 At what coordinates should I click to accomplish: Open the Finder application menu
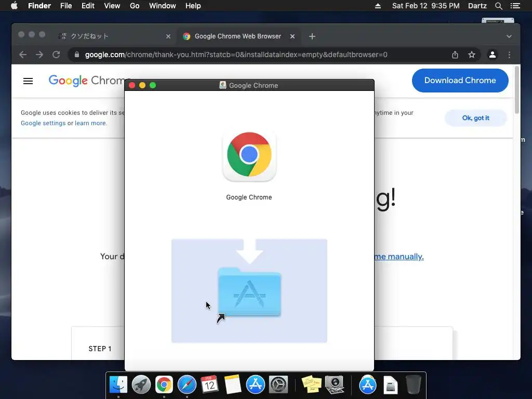(x=39, y=6)
